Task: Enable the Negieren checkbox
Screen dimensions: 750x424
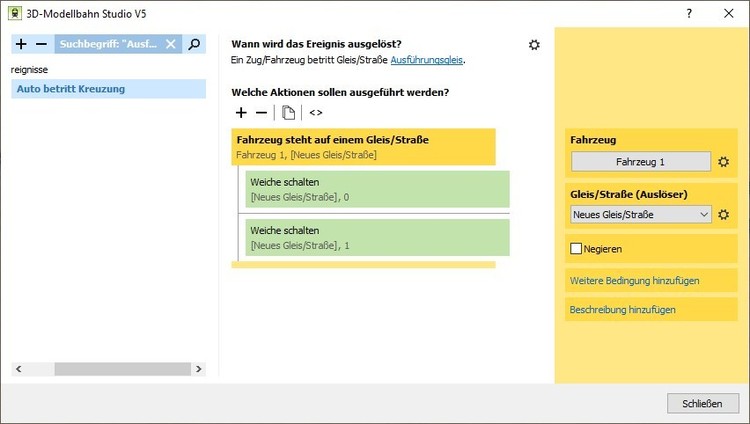Action: (576, 248)
